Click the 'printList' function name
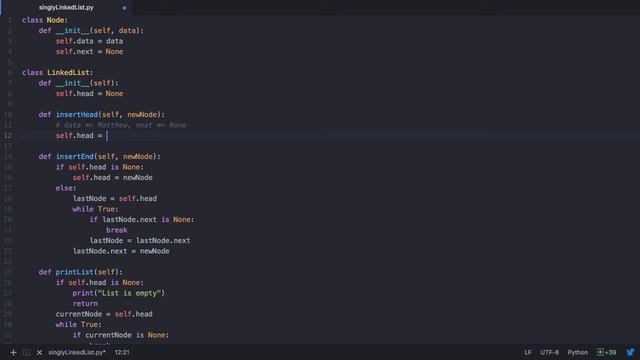The image size is (640, 360). point(75,272)
